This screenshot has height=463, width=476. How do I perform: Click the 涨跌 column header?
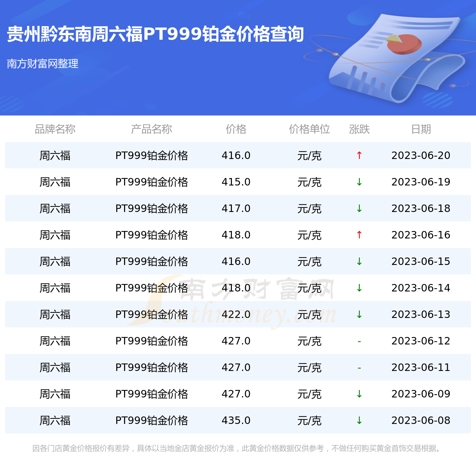coord(359,129)
